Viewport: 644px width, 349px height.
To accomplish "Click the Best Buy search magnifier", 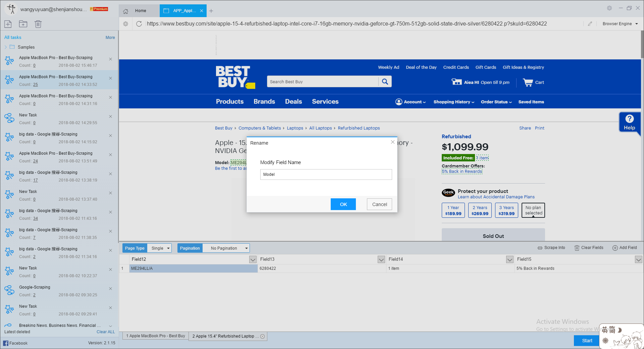I will [385, 82].
